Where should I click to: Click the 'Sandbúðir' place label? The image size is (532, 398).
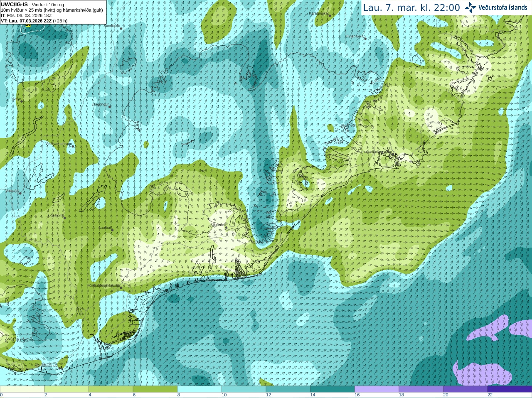click(111, 26)
